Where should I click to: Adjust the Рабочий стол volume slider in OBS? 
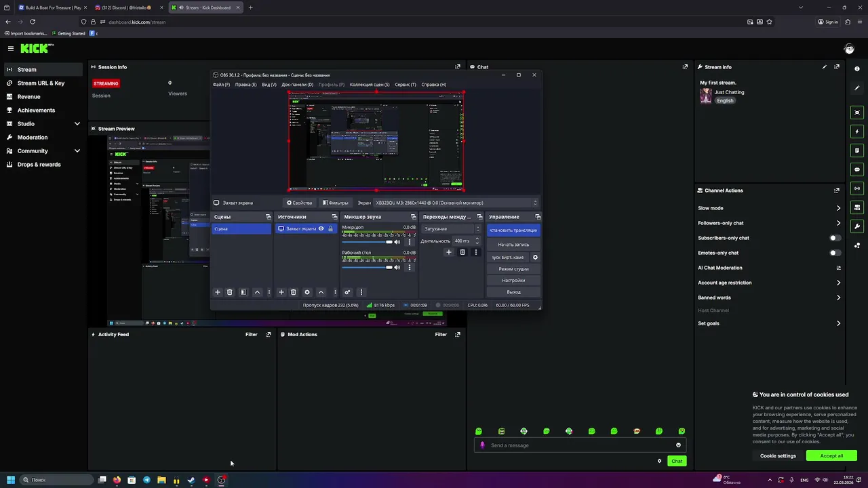[x=367, y=267]
